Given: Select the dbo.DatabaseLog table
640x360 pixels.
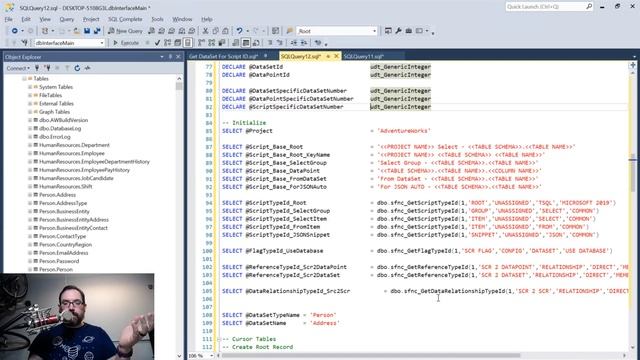Looking at the screenshot, I should 60,129.
